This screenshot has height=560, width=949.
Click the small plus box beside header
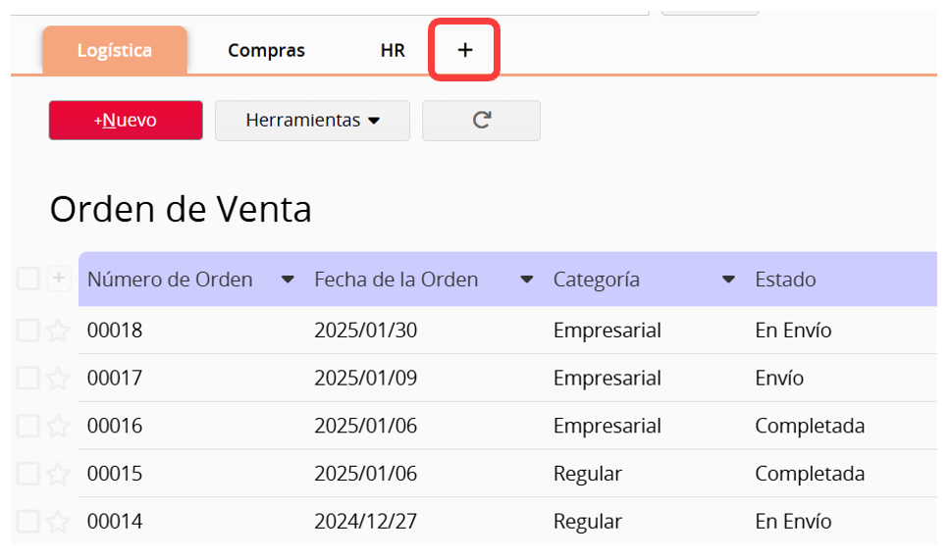tap(59, 279)
